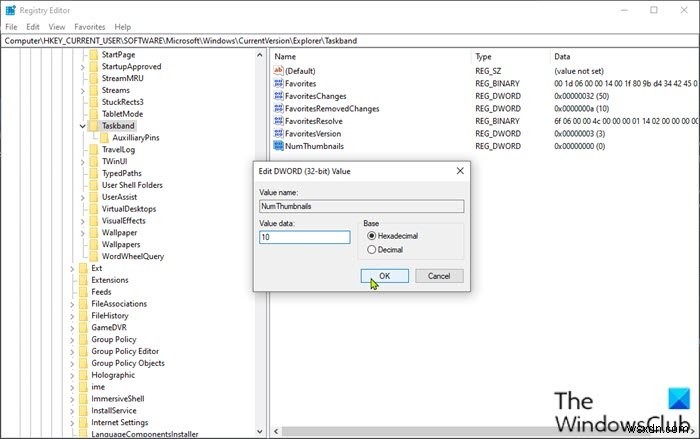This screenshot has height=439, width=700.
Task: Click the tree pane scroll up arrow
Action: 260,55
